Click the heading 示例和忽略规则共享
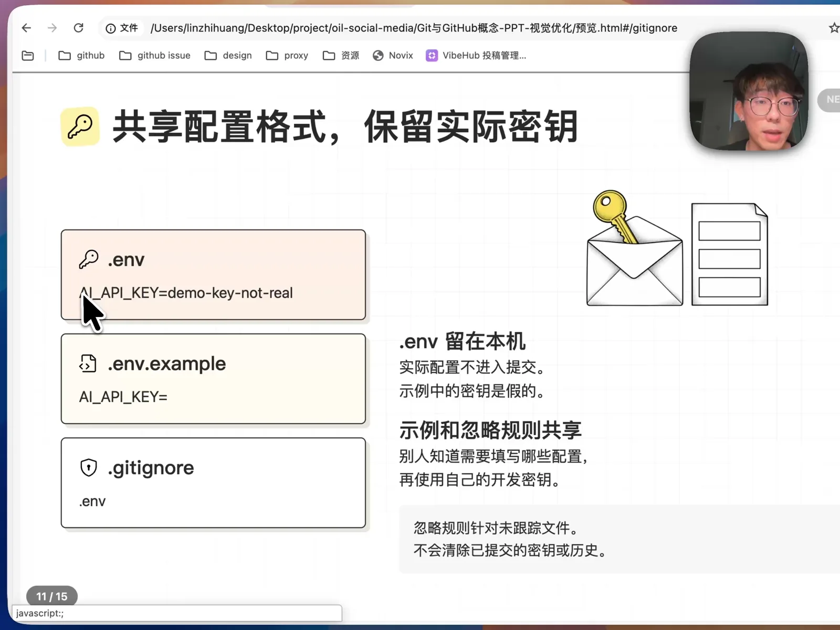 tap(490, 430)
